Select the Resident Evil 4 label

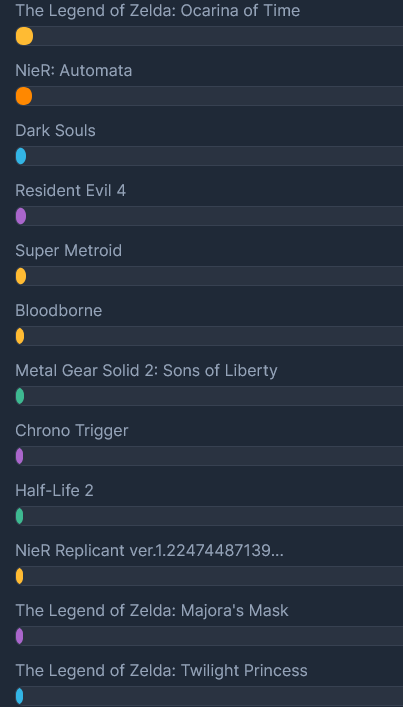click(x=71, y=190)
